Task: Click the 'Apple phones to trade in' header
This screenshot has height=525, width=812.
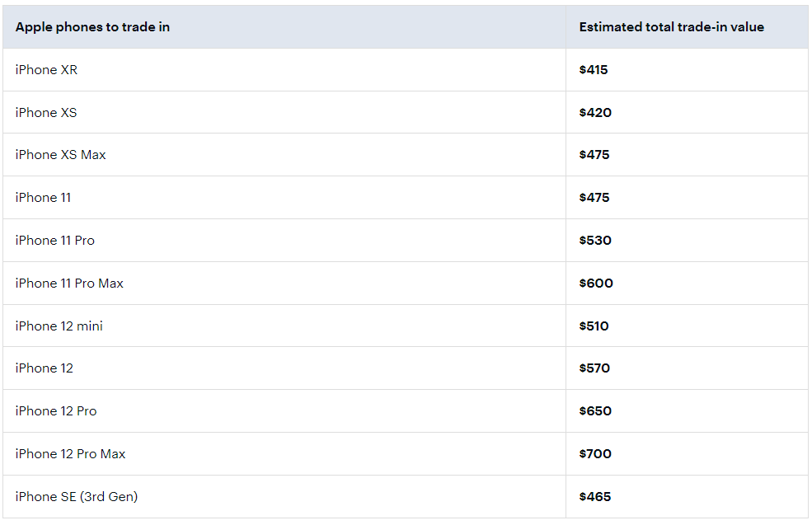Action: pyautogui.click(x=92, y=27)
